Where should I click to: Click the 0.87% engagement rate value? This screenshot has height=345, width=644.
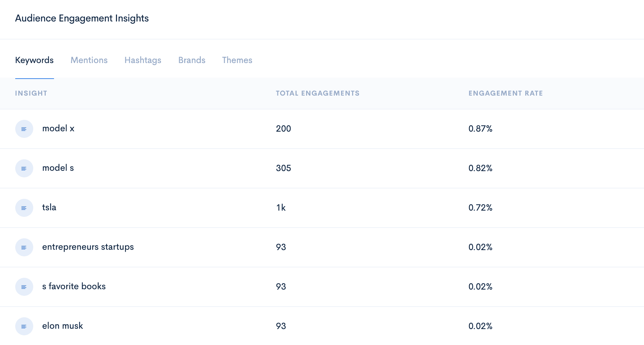click(480, 129)
